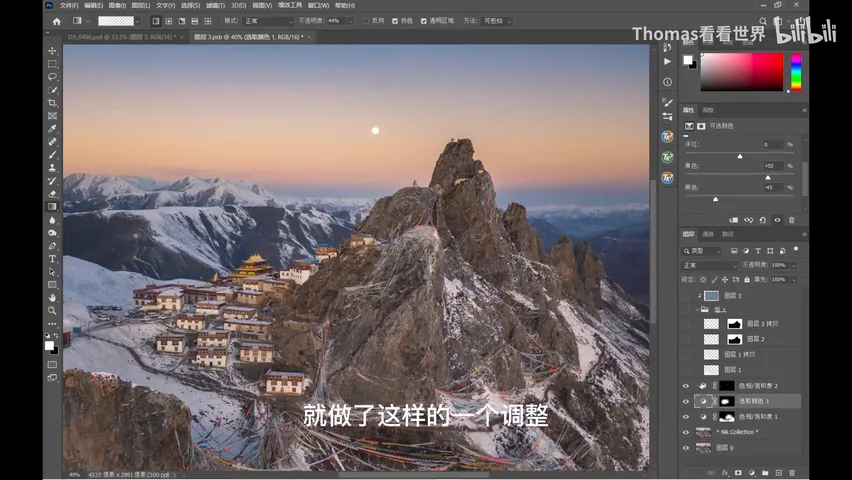Screen dimensions: 852x480
Task: Toggle adjustment visibility eye in Properties
Action: [778, 220]
